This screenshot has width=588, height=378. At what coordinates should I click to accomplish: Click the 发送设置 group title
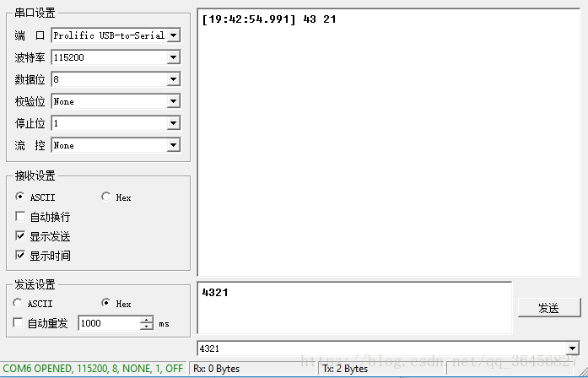tap(35, 284)
